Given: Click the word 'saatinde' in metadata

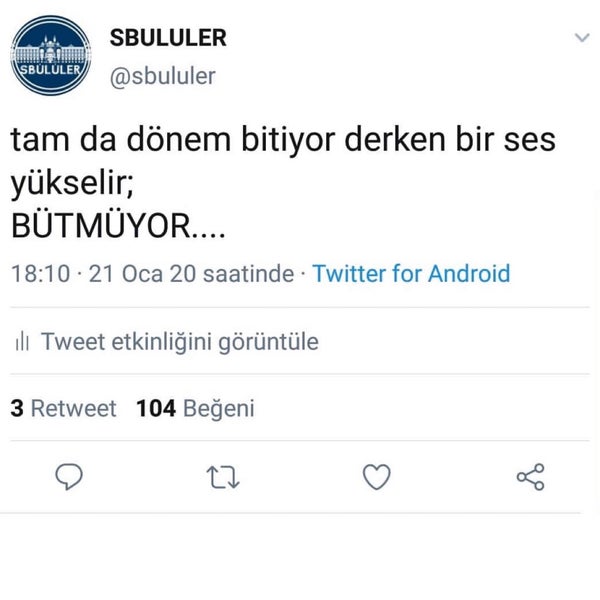Looking at the screenshot, I should click(248, 274).
